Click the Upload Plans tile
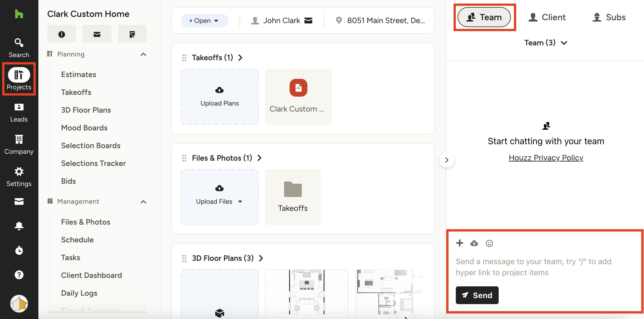This screenshot has width=644, height=319. click(219, 97)
